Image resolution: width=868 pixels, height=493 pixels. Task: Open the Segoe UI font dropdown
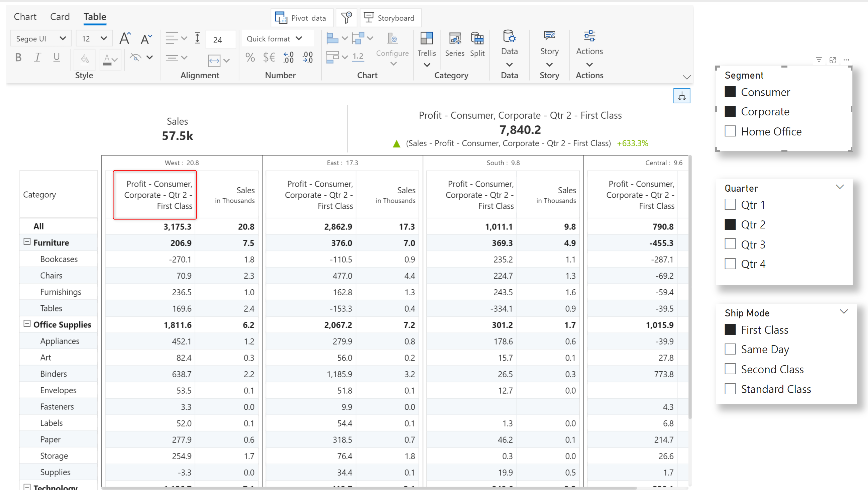pos(40,38)
